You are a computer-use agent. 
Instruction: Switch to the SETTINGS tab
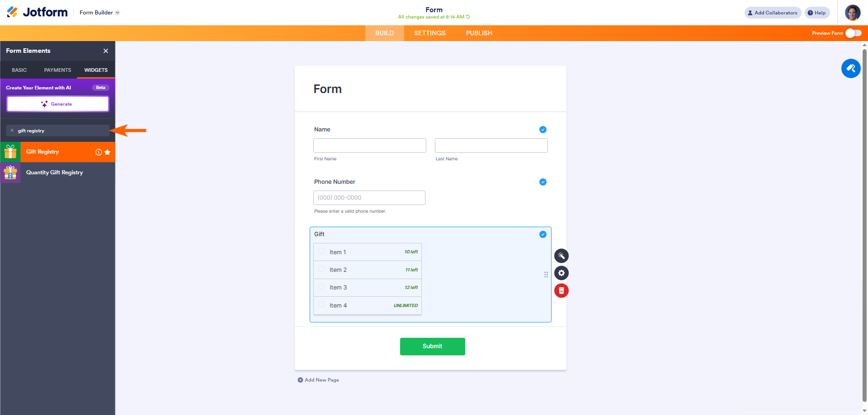click(x=429, y=33)
